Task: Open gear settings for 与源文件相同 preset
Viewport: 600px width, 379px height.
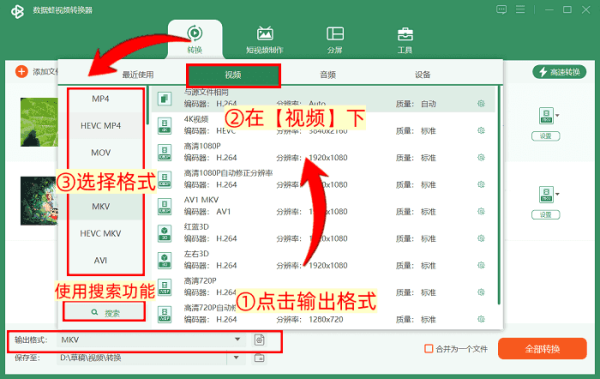Action: (481, 103)
